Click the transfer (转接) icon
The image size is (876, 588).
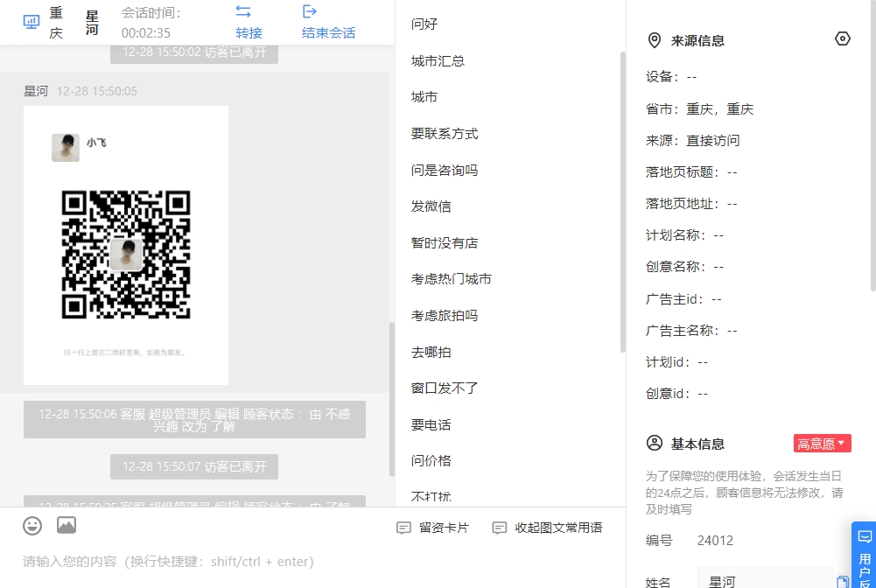click(243, 11)
